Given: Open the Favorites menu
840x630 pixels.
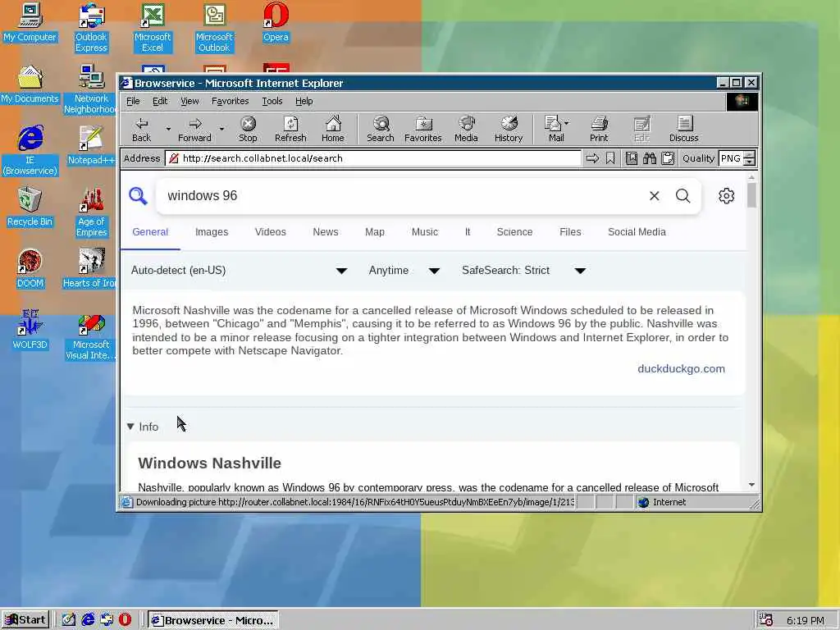Looking at the screenshot, I should pyautogui.click(x=230, y=101).
